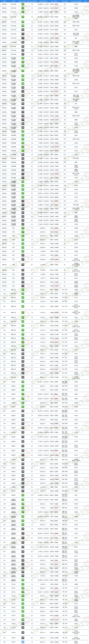The image size is (89, 644).
Task: Click ON diesel icon for Yeti 1.6 CAYC
Action: pos(23,255)
